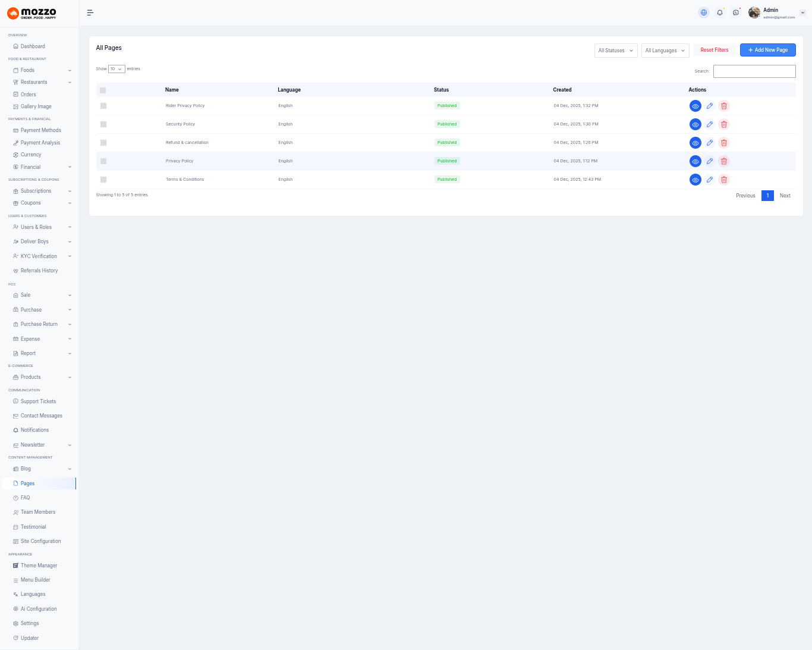The width and height of the screenshot is (812, 650).
Task: Click the hamburger sidebar toggle icon
Action: [90, 12]
